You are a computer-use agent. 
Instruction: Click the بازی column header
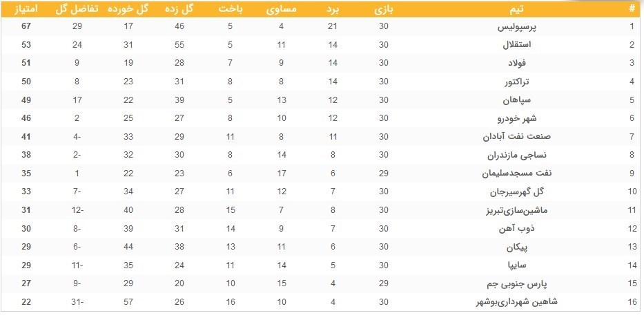(384, 10)
